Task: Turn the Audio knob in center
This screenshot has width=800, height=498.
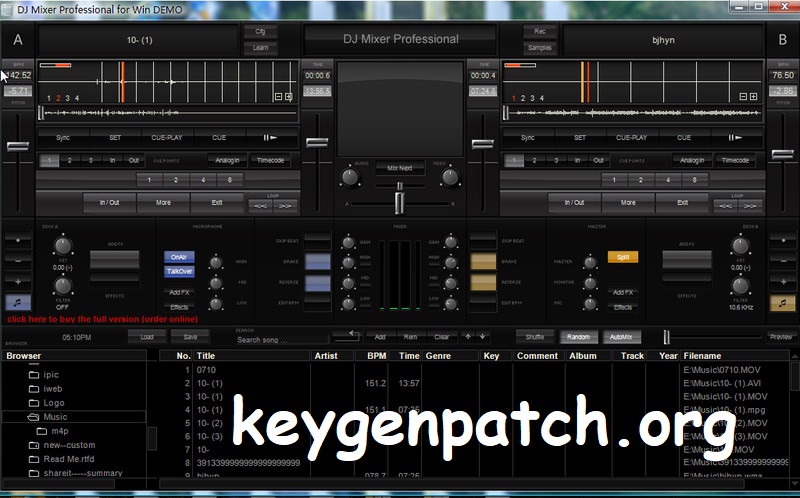Action: click(x=349, y=177)
